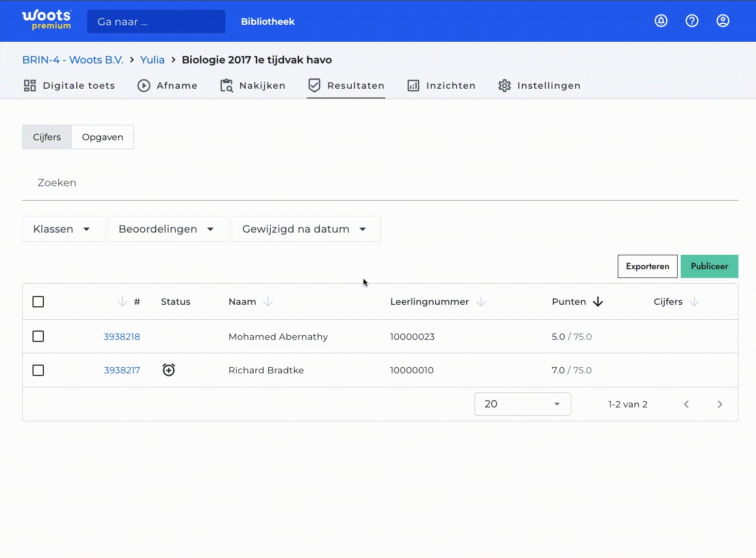Click the Resultaten shield check icon
Image resolution: width=756 pixels, height=558 pixels.
[x=314, y=86]
